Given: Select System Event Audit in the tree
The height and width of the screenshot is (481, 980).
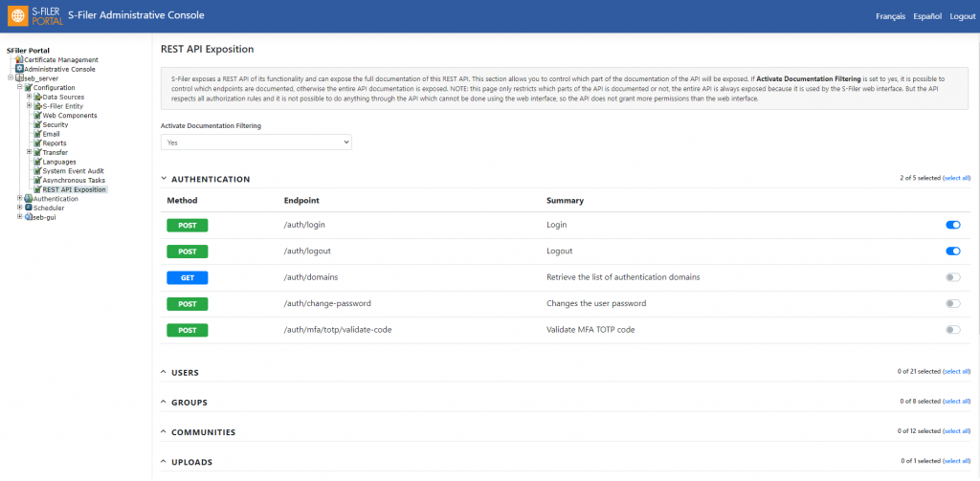Looking at the screenshot, I should coord(73,171).
